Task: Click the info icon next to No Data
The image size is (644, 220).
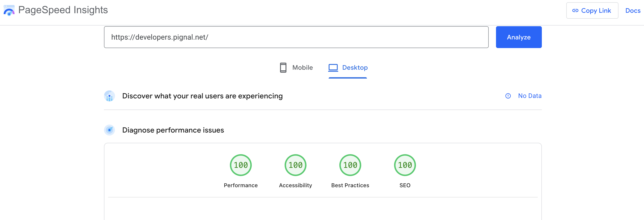Action: [x=508, y=96]
